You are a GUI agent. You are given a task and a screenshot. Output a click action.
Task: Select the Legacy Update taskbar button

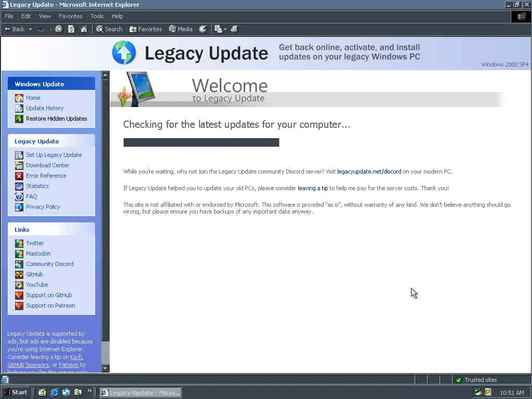pos(140,393)
